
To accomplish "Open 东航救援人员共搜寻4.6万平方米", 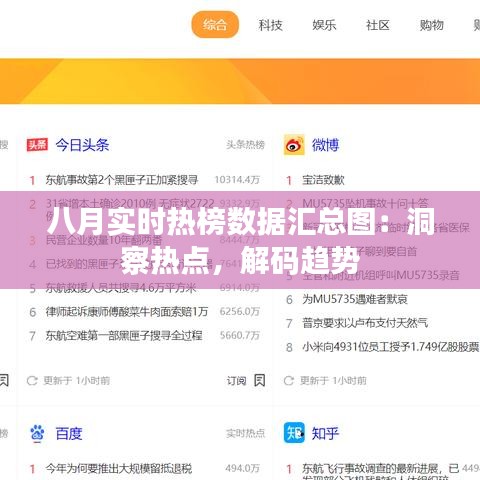I will pos(121,288).
